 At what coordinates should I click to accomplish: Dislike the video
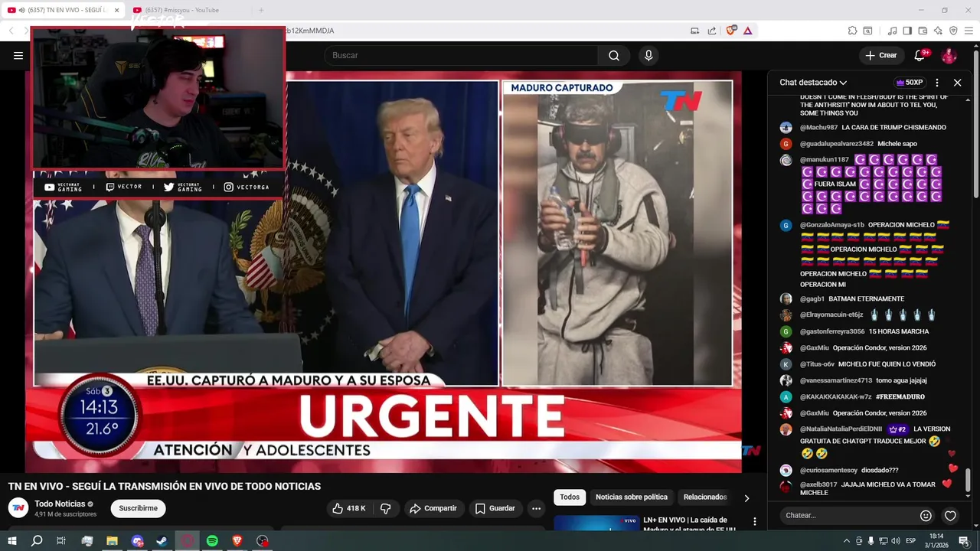(386, 508)
